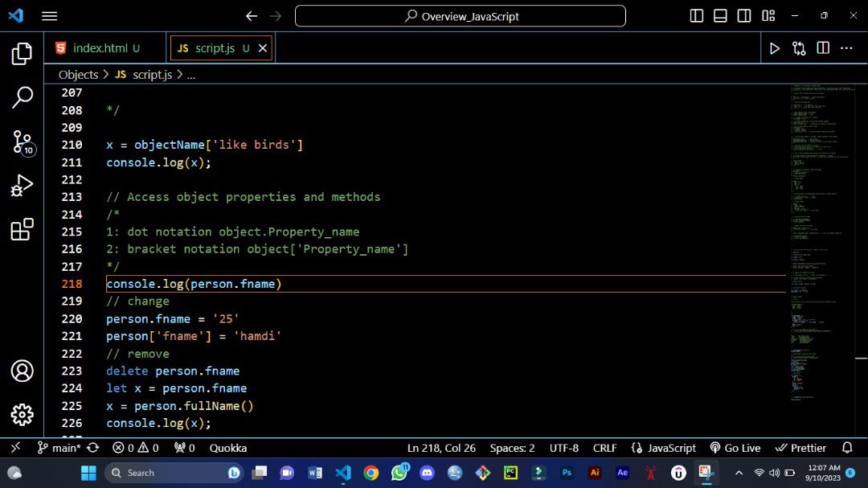This screenshot has width=868, height=488.
Task: Close the script.js tab
Action: coord(263,48)
